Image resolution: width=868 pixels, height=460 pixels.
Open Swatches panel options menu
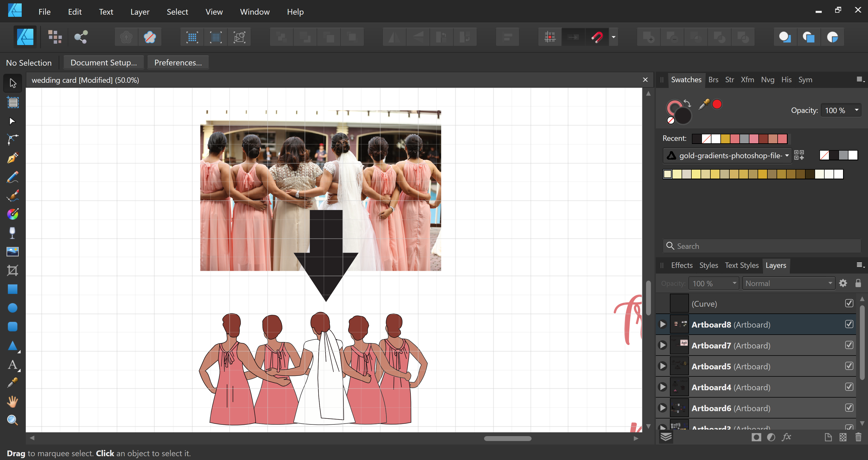(860, 80)
